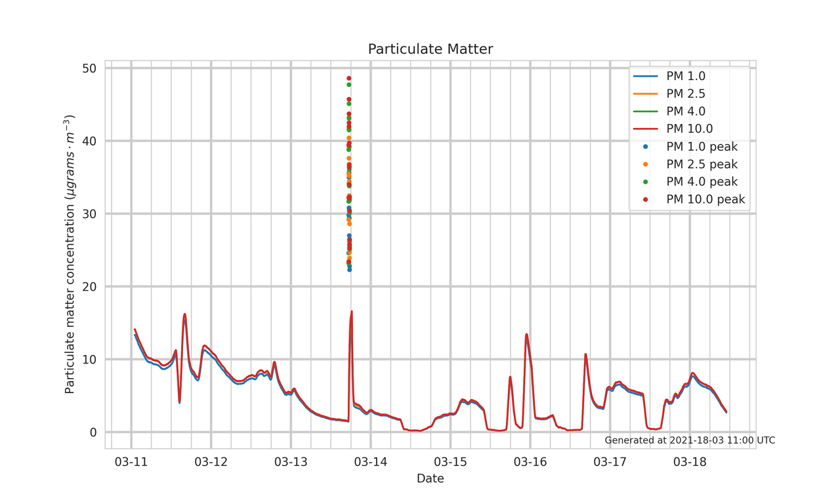The height and width of the screenshot is (504, 840).
Task: Click the Particulate matter concentration y-axis title
Action: pos(70,255)
